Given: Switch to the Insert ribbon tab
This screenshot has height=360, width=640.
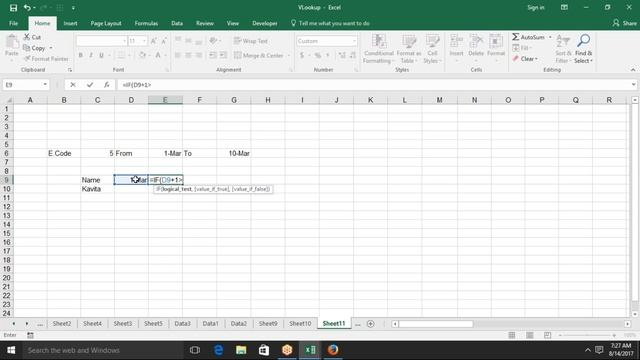Looking at the screenshot, I should [70, 23].
